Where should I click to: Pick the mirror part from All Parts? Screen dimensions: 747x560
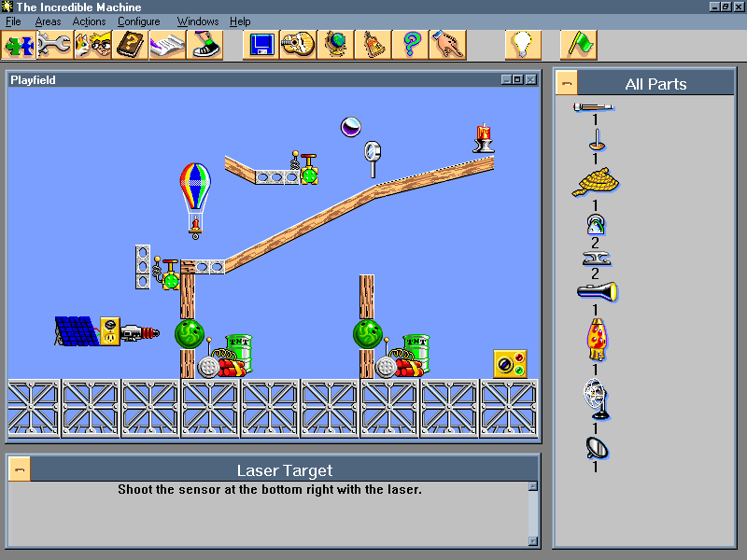point(597,448)
